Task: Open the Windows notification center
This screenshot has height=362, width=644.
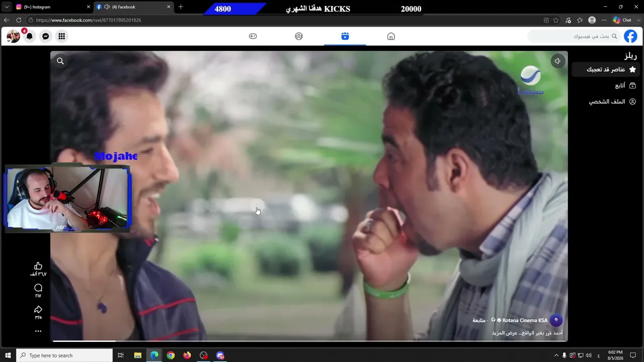Action: [633, 355]
